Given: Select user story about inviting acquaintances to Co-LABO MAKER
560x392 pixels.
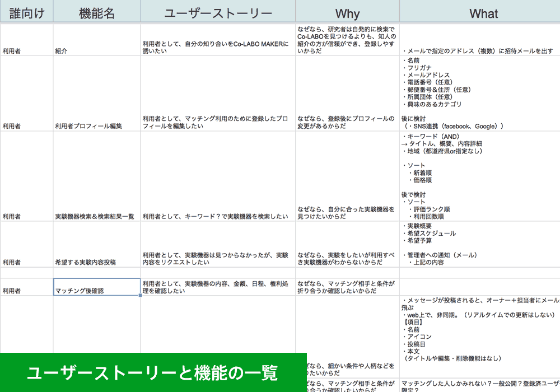Looking at the screenshot, I should [218, 47].
